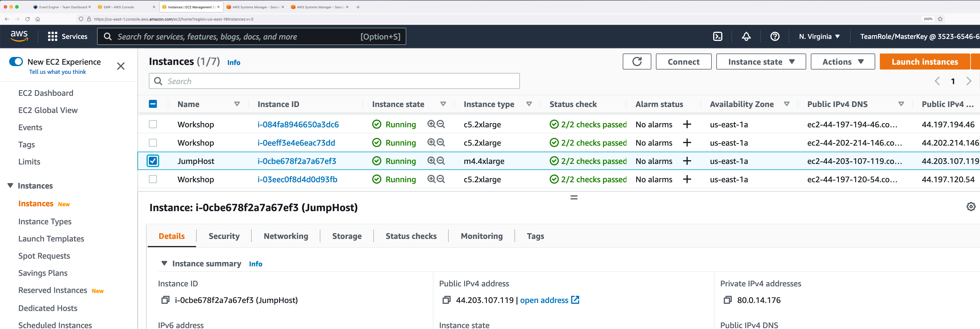Viewport: 980px width, 329px height.
Task: Open the Instances Info link
Action: point(234,62)
